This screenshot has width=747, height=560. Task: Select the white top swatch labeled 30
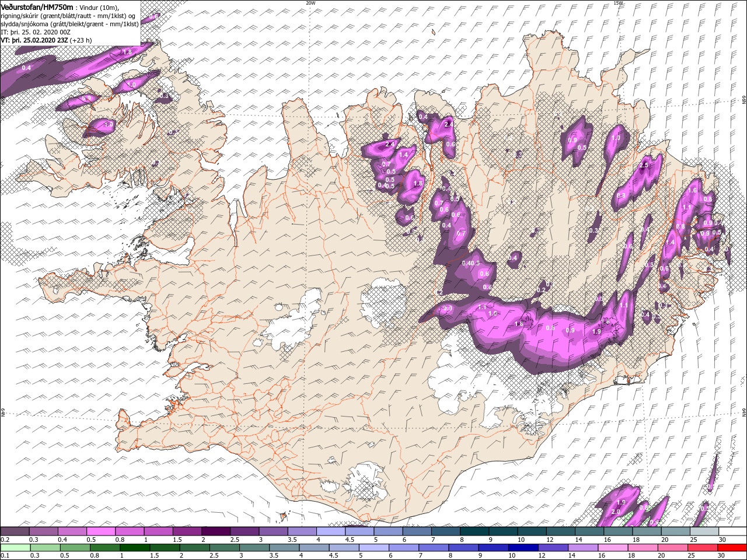(x=732, y=531)
